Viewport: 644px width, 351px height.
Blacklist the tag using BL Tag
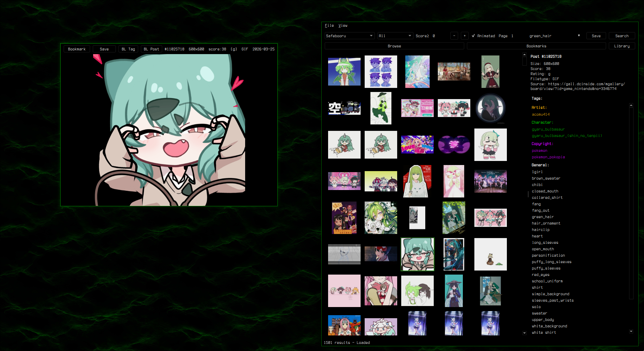coord(128,49)
